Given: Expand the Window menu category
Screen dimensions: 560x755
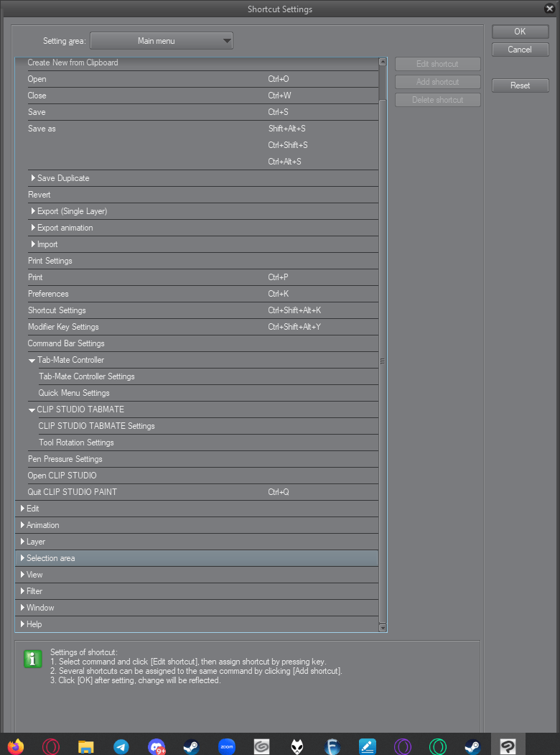Looking at the screenshot, I should (x=22, y=608).
